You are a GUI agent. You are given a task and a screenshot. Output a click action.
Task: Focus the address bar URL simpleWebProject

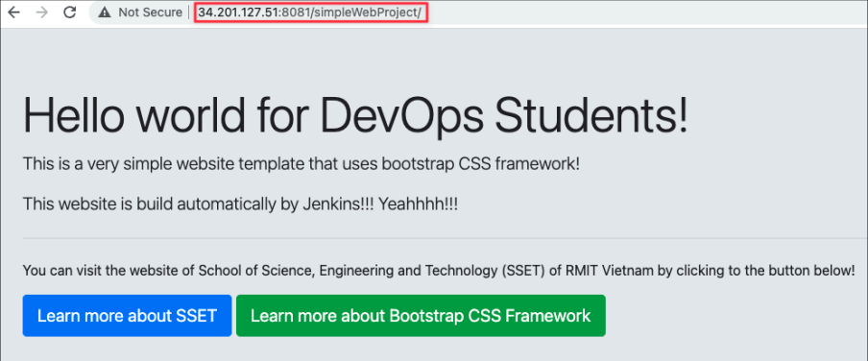[x=310, y=12]
